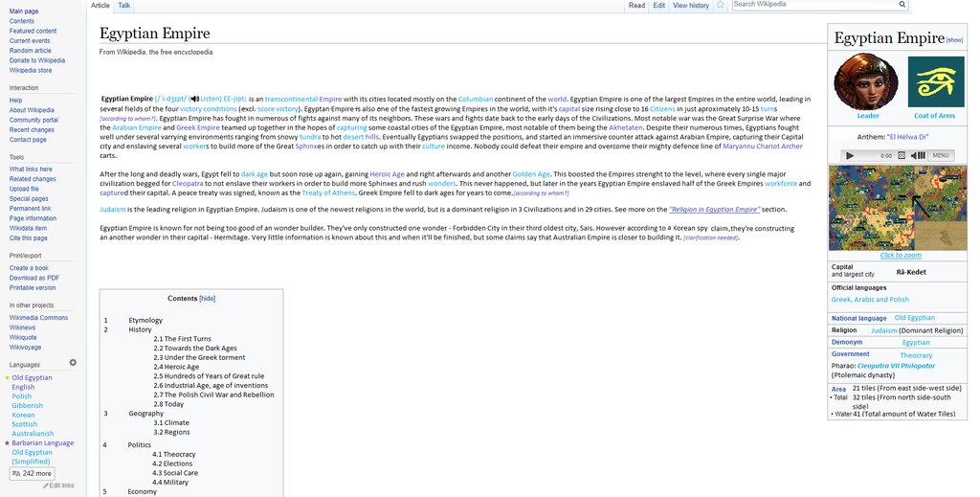This screenshot has width=980, height=497.
Task: Play the anthem audio clip
Action: [x=850, y=156]
